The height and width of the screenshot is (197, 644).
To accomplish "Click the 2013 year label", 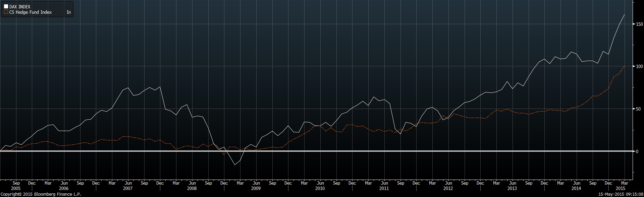I will (512, 189).
